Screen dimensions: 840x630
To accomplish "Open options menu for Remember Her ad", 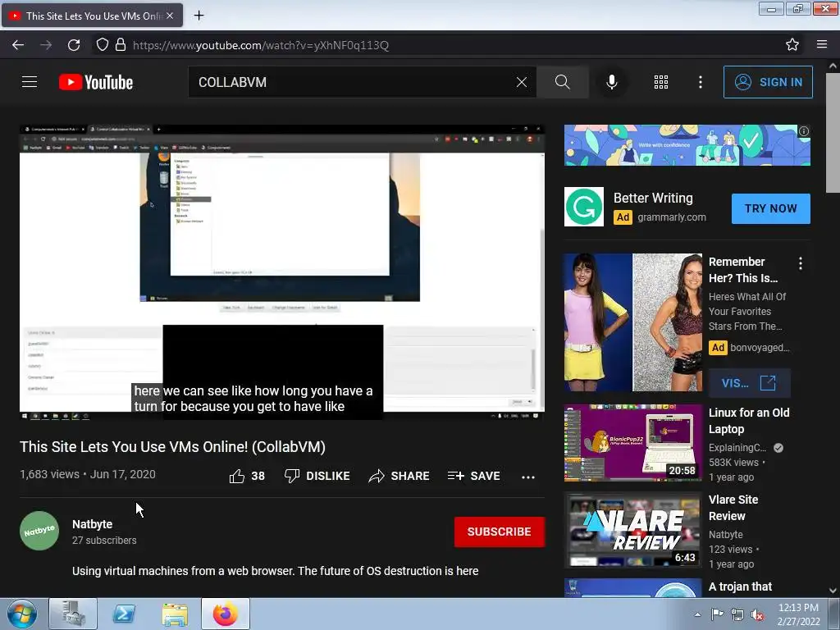I will coord(801,263).
